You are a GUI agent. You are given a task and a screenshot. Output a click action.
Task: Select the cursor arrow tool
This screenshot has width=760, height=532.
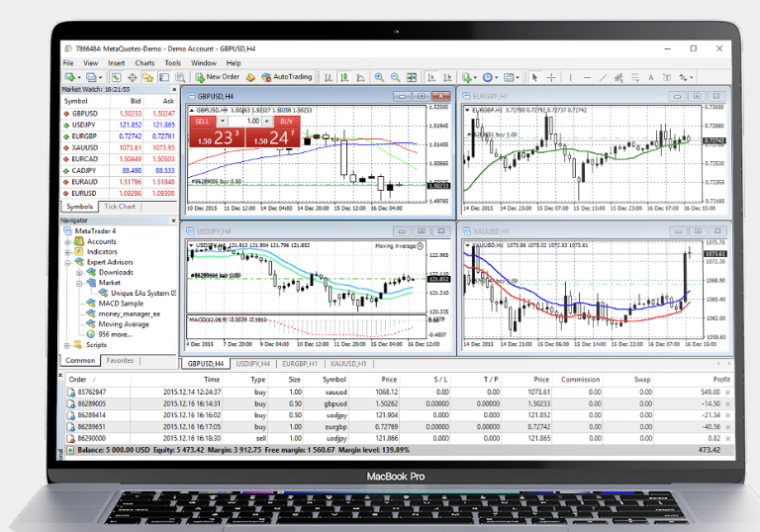535,77
